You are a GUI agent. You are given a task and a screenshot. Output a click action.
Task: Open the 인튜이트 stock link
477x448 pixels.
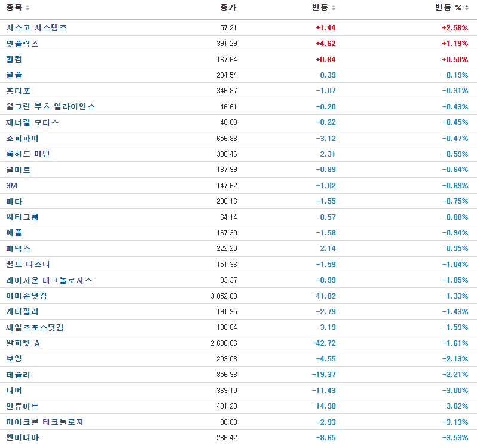click(23, 406)
